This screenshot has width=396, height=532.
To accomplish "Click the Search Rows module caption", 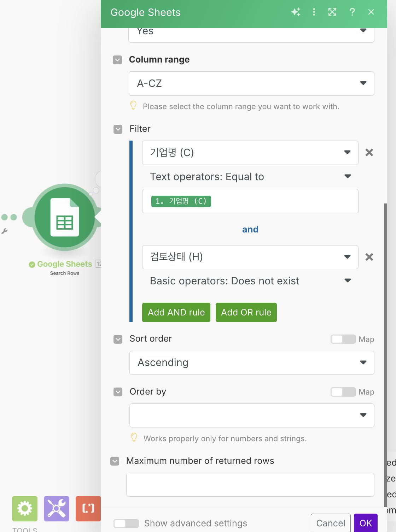I will point(65,273).
